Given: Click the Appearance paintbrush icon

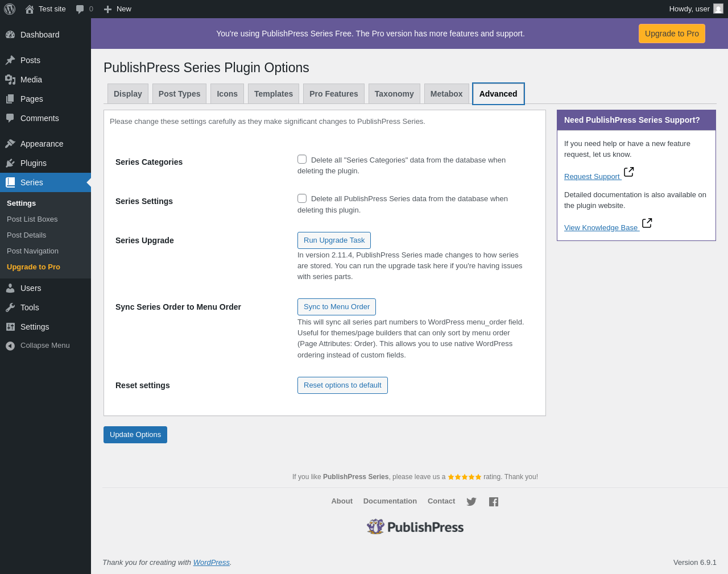Looking at the screenshot, I should click(x=10, y=144).
